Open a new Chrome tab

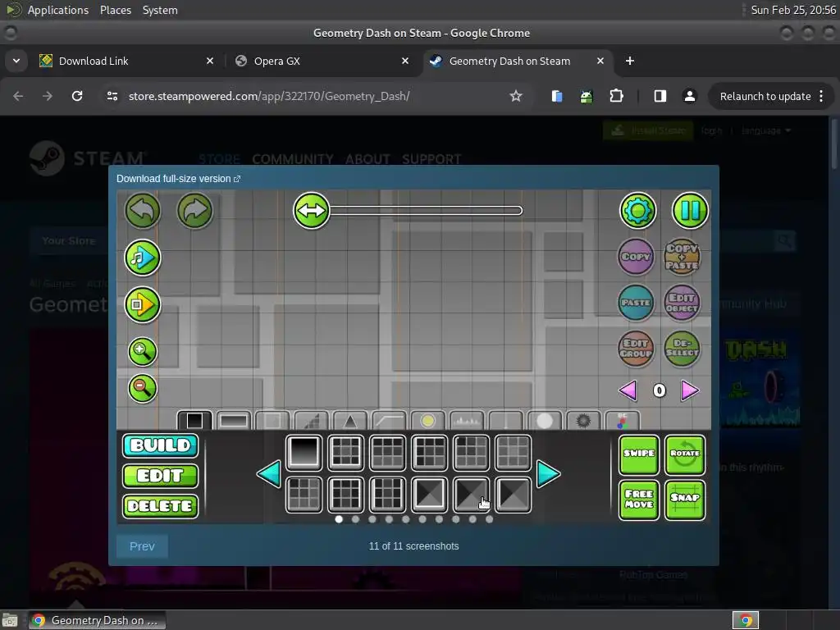(630, 61)
